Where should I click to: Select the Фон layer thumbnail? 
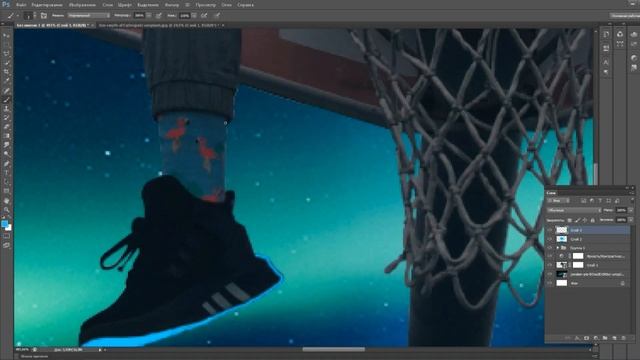click(x=562, y=283)
